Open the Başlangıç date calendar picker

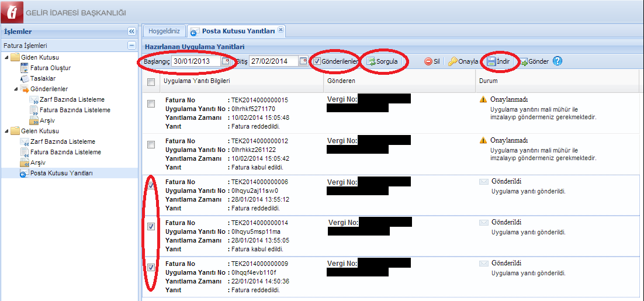pyautogui.click(x=226, y=61)
